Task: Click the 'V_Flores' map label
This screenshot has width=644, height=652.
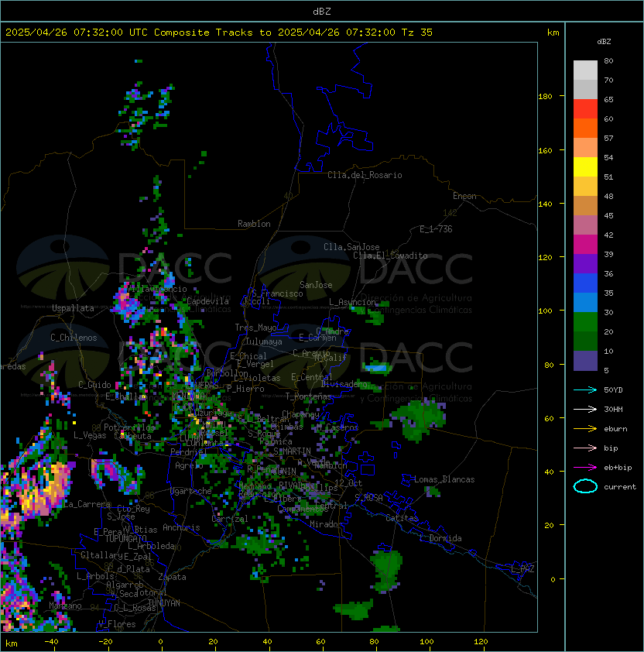Action: 117,624
